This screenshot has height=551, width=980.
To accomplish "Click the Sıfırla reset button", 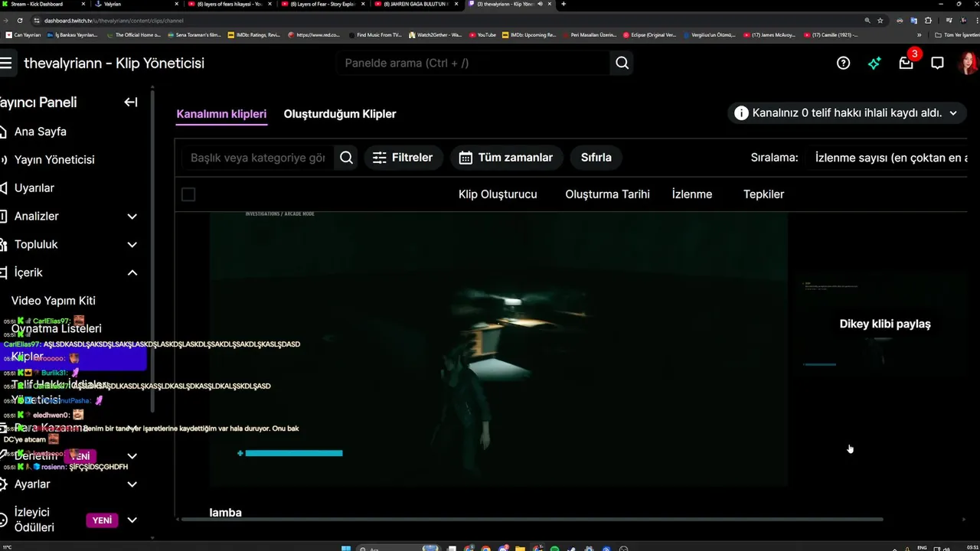I will [x=596, y=158].
